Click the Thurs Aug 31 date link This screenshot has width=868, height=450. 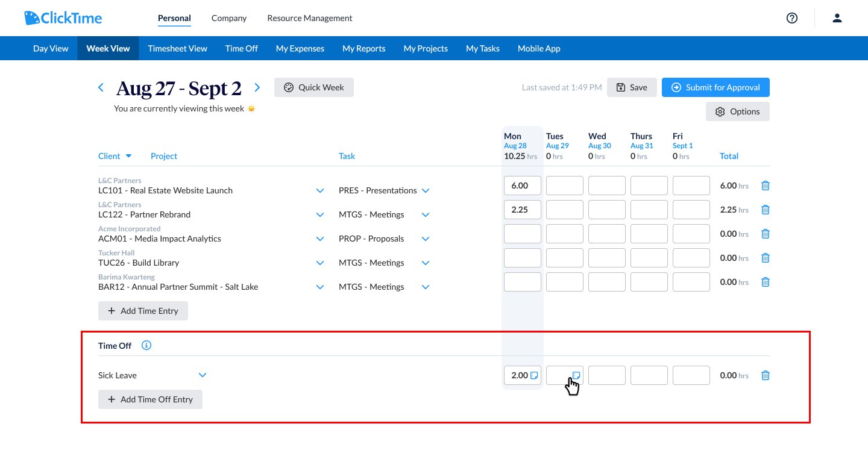[x=642, y=146]
